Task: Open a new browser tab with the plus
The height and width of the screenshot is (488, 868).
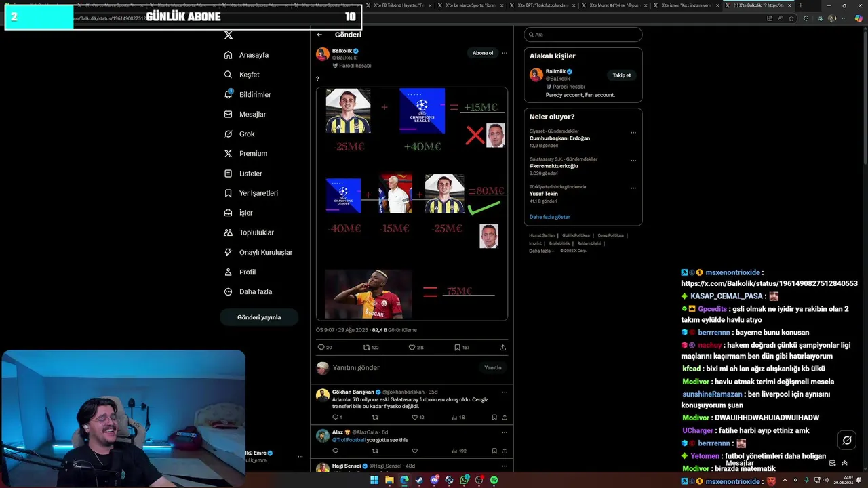Action: click(800, 5)
